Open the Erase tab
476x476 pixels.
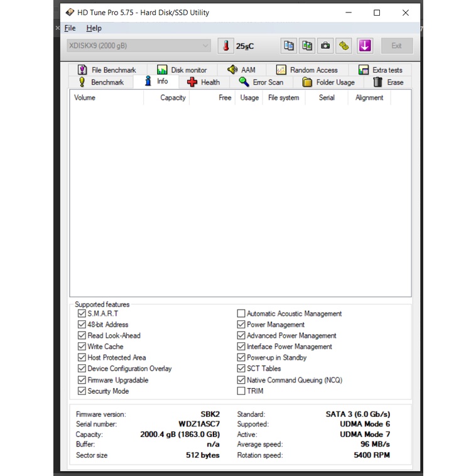(388, 82)
